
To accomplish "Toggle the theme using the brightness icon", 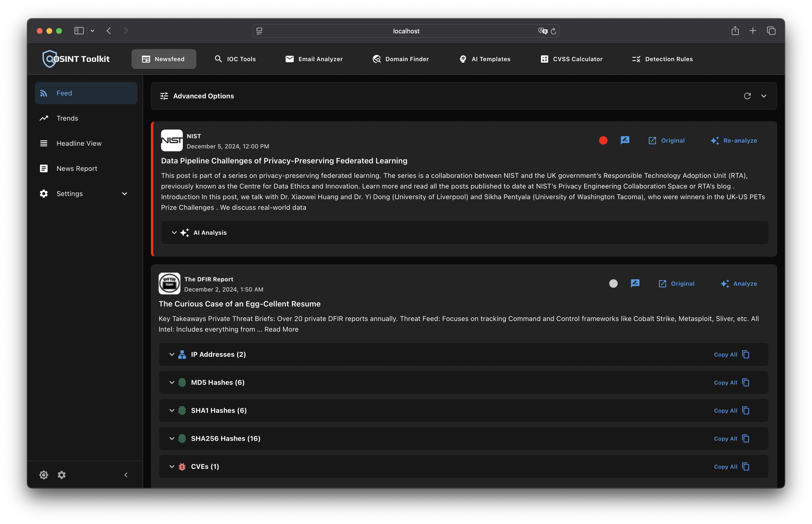I will pos(44,475).
